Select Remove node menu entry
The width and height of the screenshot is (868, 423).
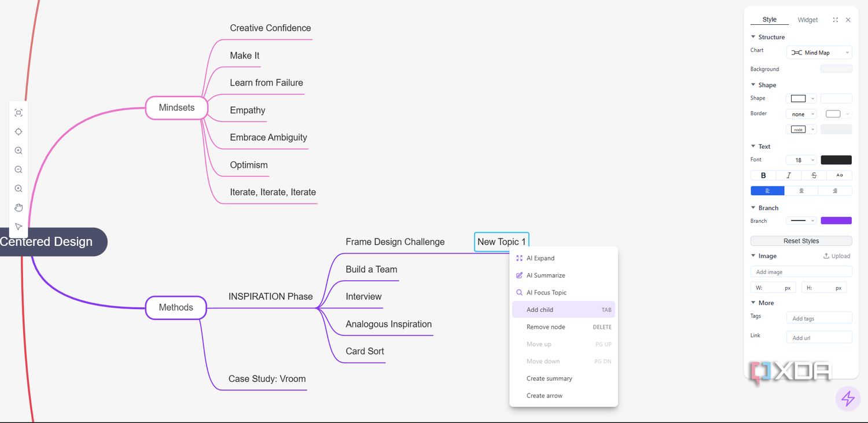click(564, 327)
